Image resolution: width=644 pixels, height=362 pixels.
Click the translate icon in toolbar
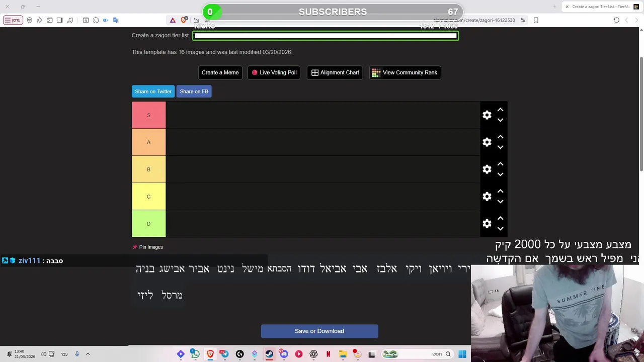pyautogui.click(x=116, y=20)
